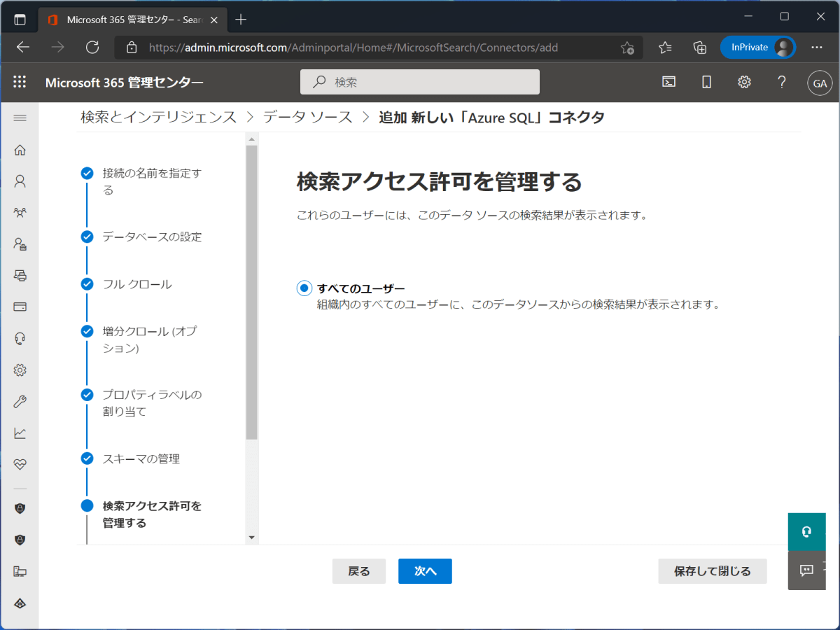This screenshot has height=630, width=840.
Task: View site information lock icon
Action: click(131, 48)
